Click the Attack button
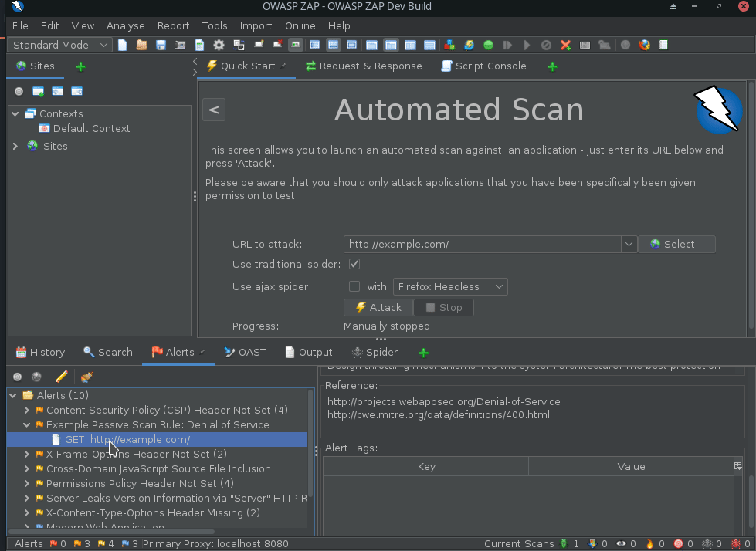This screenshot has width=756, height=551. coord(378,308)
